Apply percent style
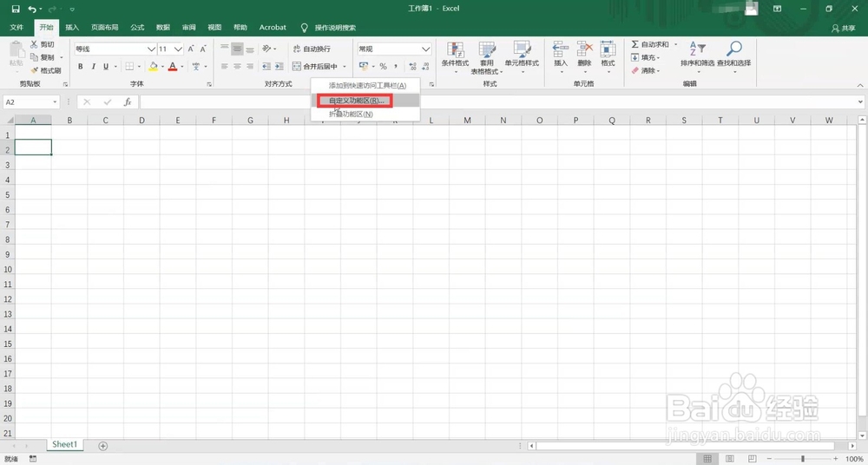 (383, 67)
